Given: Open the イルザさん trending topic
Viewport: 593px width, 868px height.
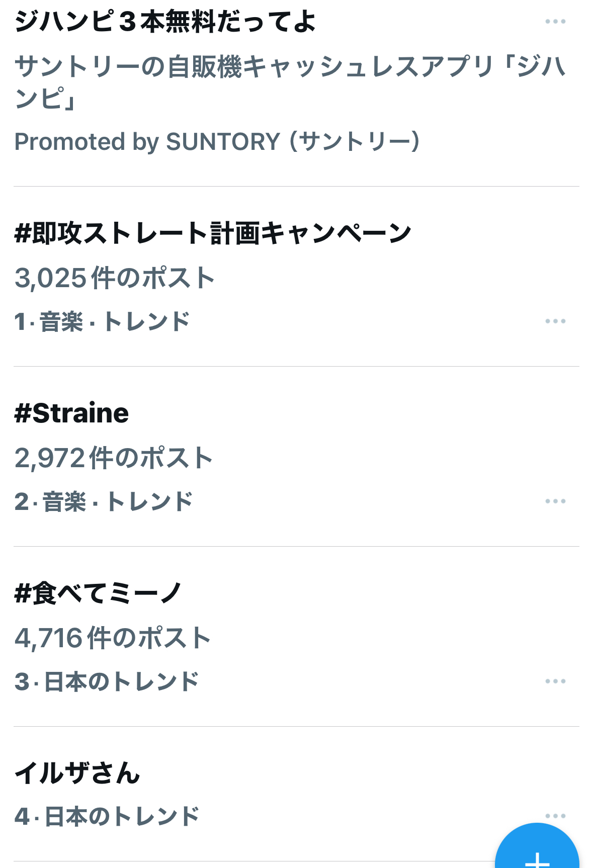Looking at the screenshot, I should tap(77, 773).
